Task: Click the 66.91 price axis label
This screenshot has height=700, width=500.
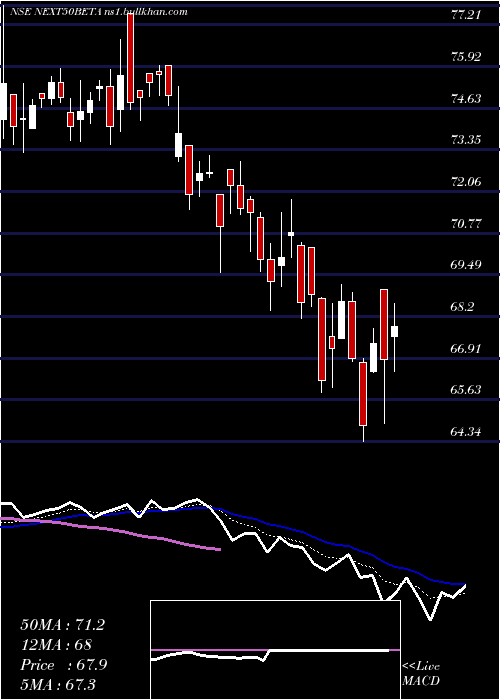Action: [466, 348]
